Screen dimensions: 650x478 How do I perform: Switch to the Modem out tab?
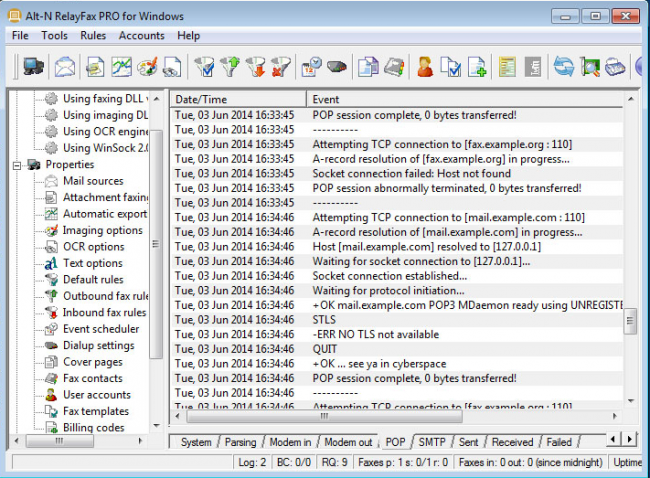click(x=348, y=442)
